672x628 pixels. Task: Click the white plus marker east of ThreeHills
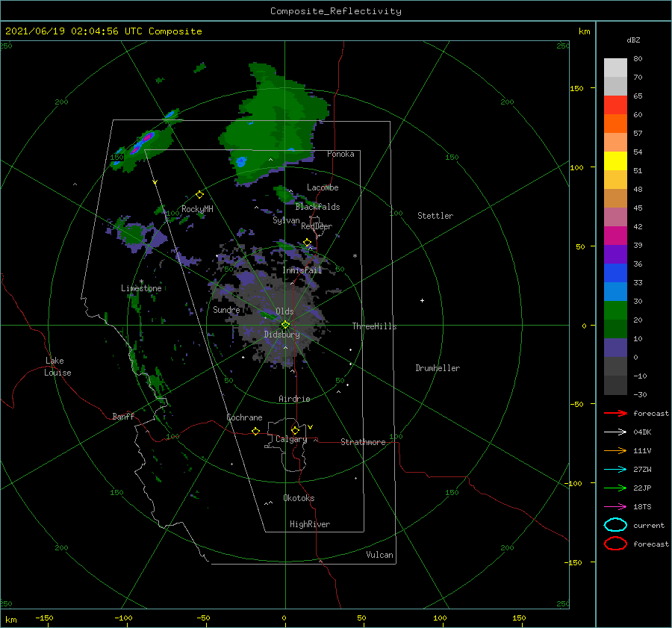[x=422, y=300]
